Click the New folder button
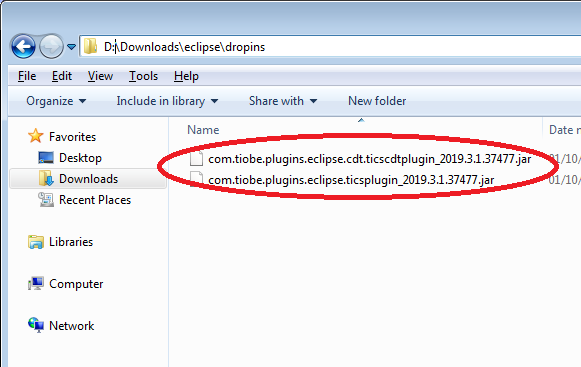The image size is (581, 367). click(x=377, y=101)
